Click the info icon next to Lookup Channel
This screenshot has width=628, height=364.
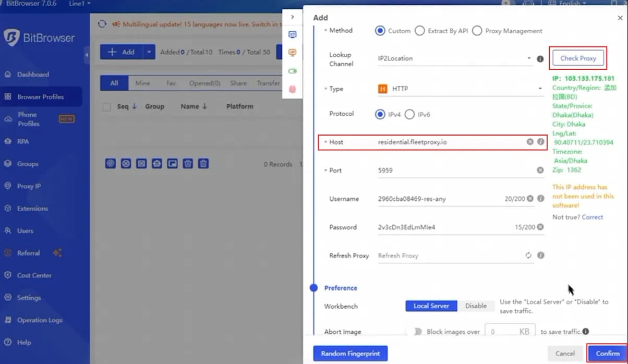tap(540, 59)
